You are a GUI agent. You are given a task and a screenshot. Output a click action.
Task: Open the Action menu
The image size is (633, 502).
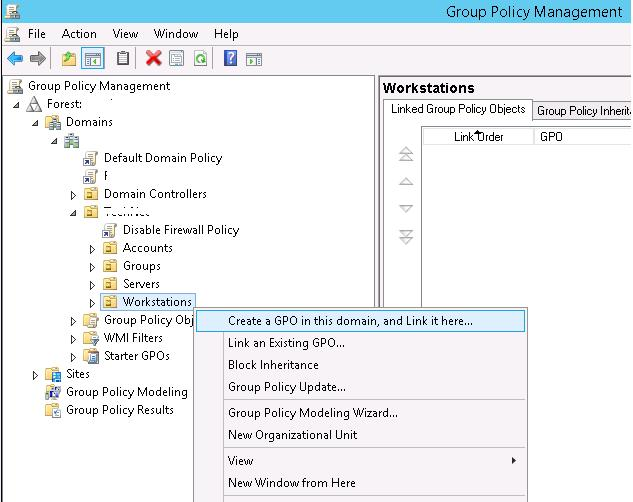(x=79, y=34)
